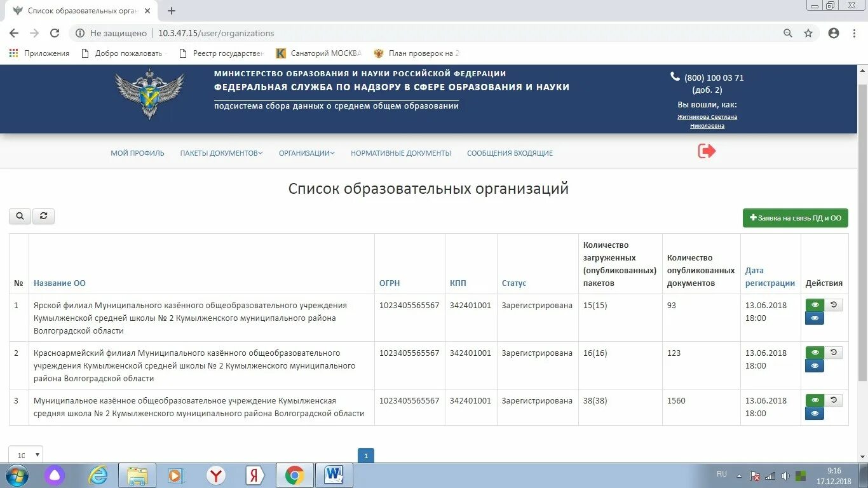Image resolution: width=868 pixels, height=488 pixels.
Task: Expand the ПАКЕТЫ ДОКУМЕНТОВ dropdown
Action: coord(220,152)
